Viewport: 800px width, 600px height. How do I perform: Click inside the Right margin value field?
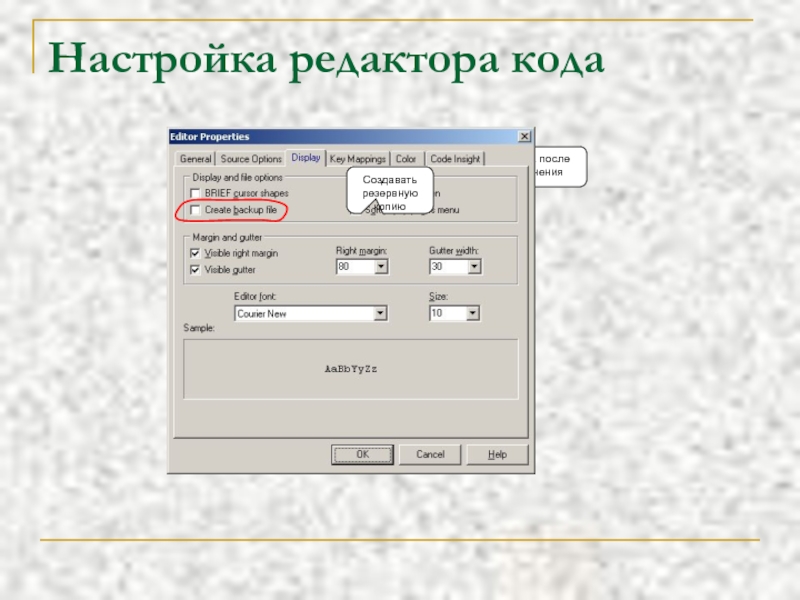click(x=354, y=267)
